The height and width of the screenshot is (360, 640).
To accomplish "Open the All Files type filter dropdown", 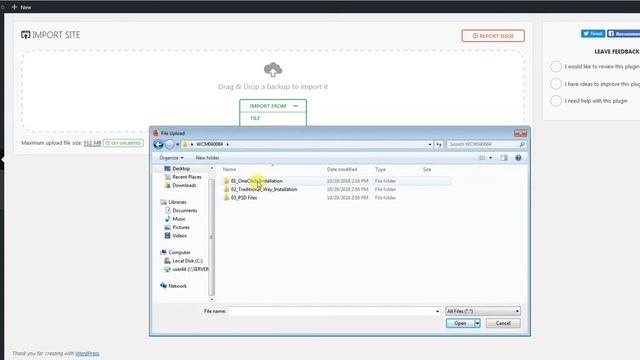I will coord(483,311).
